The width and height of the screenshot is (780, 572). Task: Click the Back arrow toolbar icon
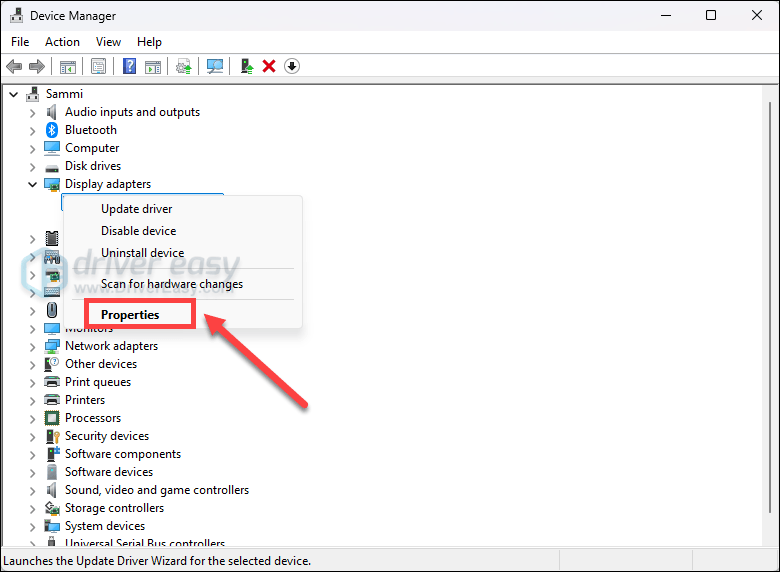pos(14,66)
